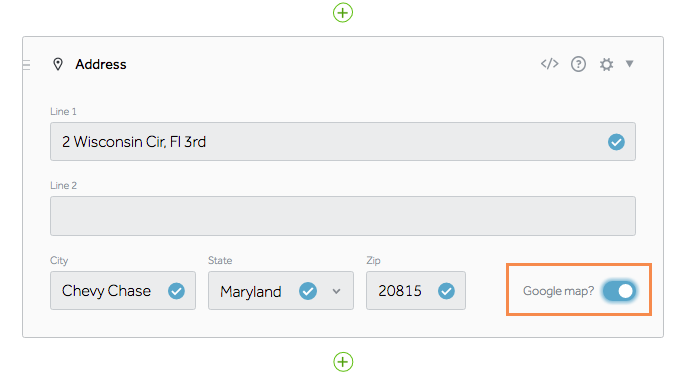Open the Address settings gear
This screenshot has width=688, height=377.
pyautogui.click(x=606, y=65)
